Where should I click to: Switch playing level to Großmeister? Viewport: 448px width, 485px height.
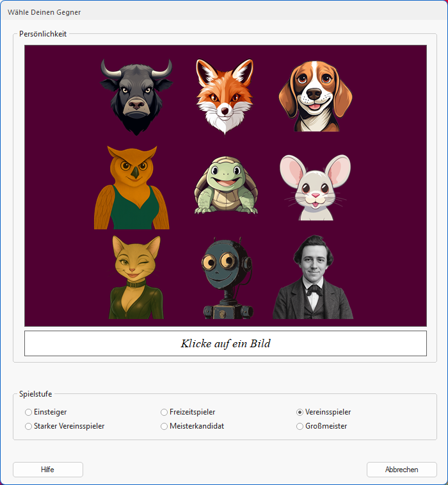click(x=300, y=426)
